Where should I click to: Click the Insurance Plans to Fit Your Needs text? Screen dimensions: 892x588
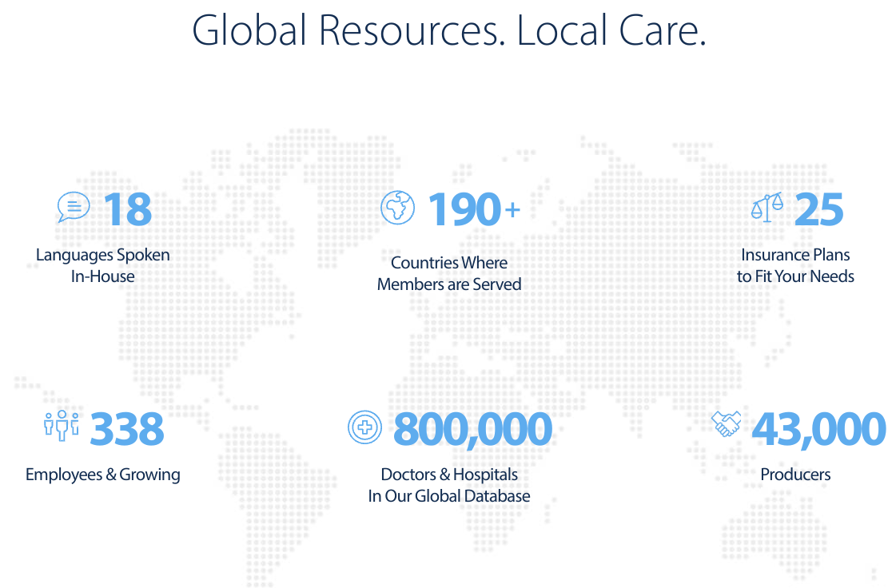point(796,264)
